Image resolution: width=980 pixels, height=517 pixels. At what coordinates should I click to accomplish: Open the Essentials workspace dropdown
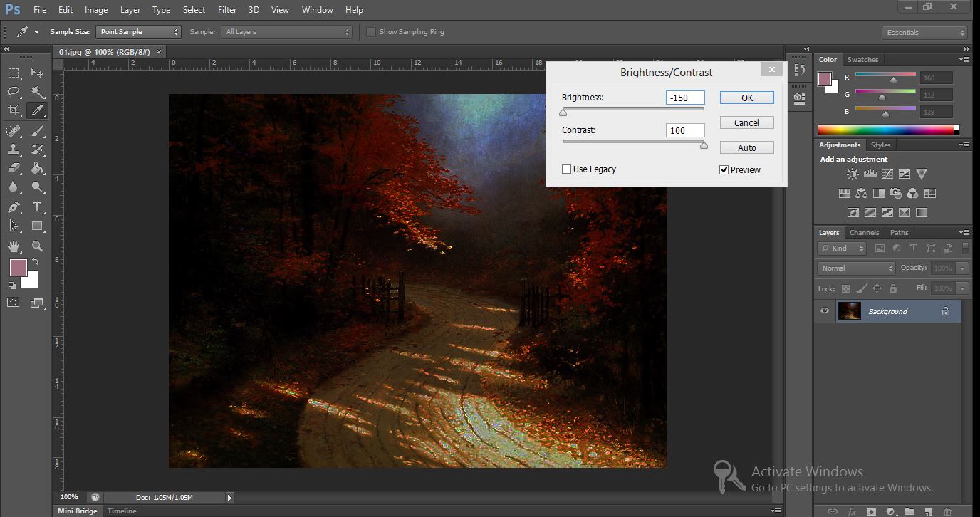pos(924,33)
